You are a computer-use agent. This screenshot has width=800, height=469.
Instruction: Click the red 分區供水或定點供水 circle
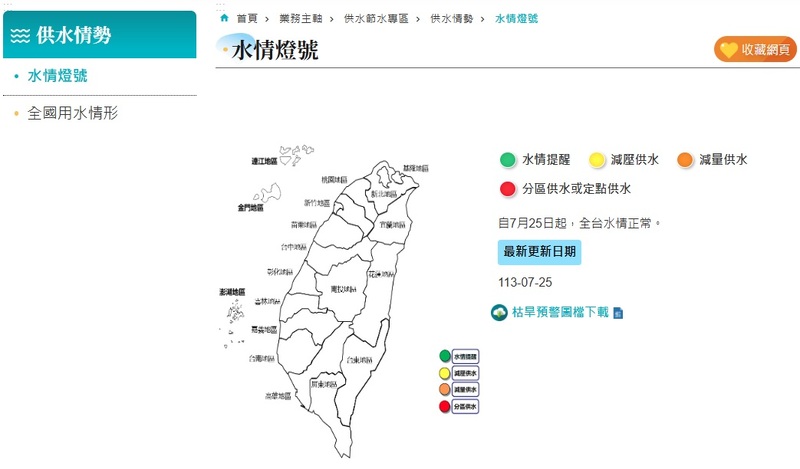click(508, 189)
